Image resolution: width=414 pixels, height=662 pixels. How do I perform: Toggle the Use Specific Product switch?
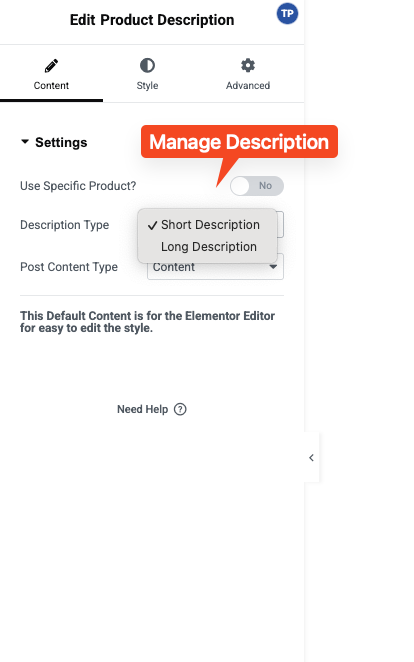click(257, 186)
